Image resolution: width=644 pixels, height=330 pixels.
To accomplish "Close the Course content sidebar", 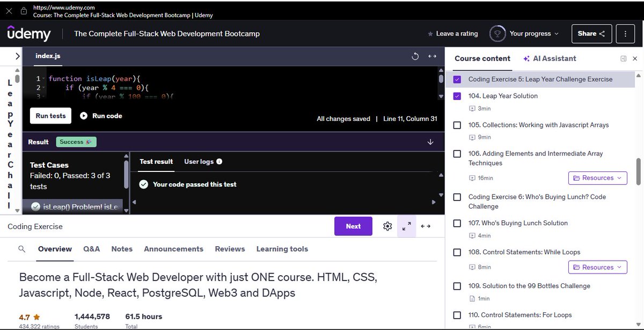I will tap(635, 59).
